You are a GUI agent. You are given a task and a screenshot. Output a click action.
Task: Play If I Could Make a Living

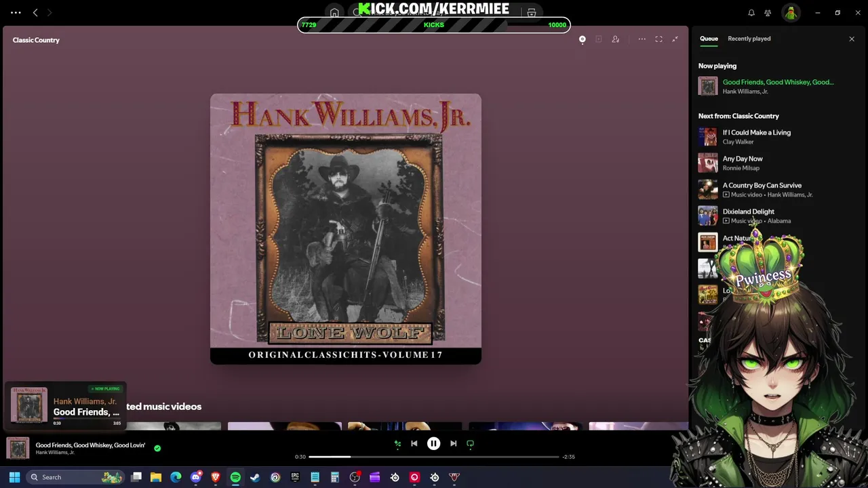[x=757, y=133]
